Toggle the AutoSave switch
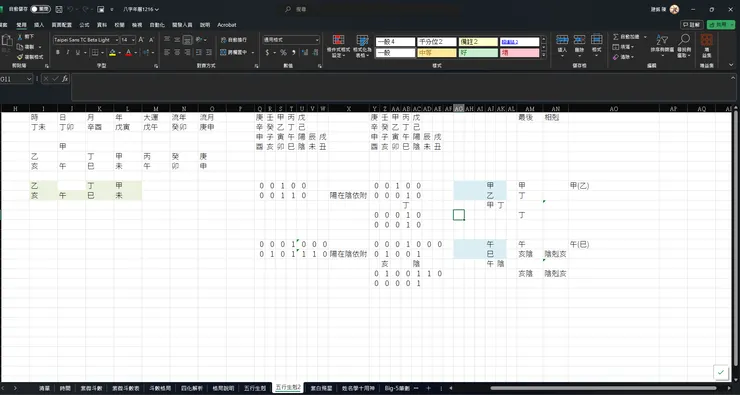Image resolution: width=740 pixels, height=395 pixels. (x=41, y=9)
